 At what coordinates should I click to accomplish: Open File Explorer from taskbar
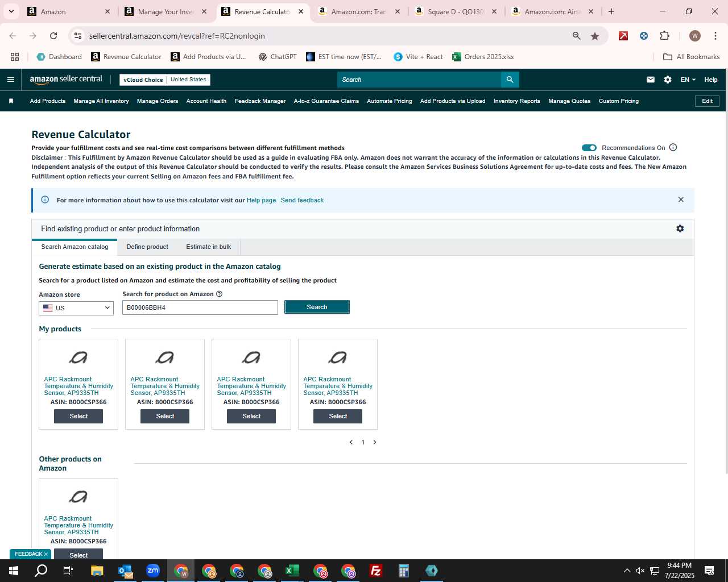pos(97,571)
